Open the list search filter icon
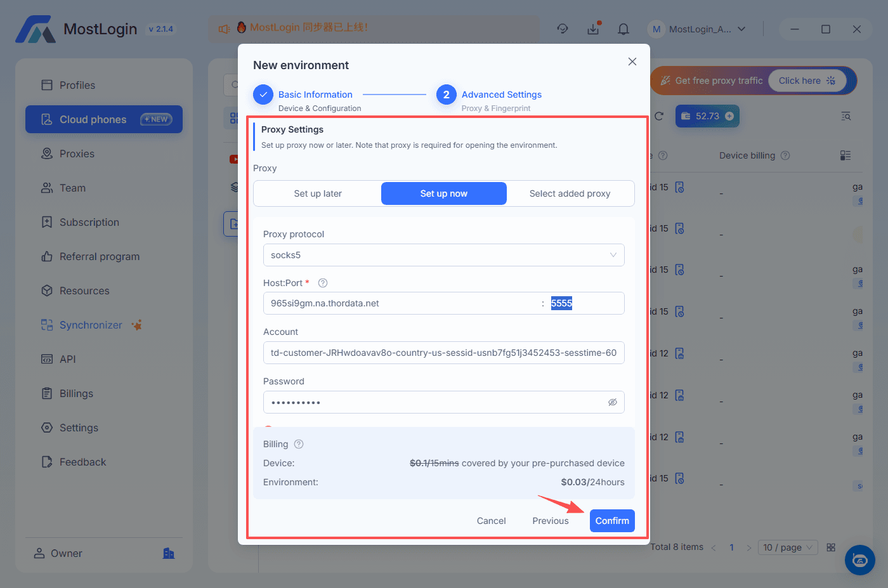The height and width of the screenshot is (588, 888). [846, 116]
